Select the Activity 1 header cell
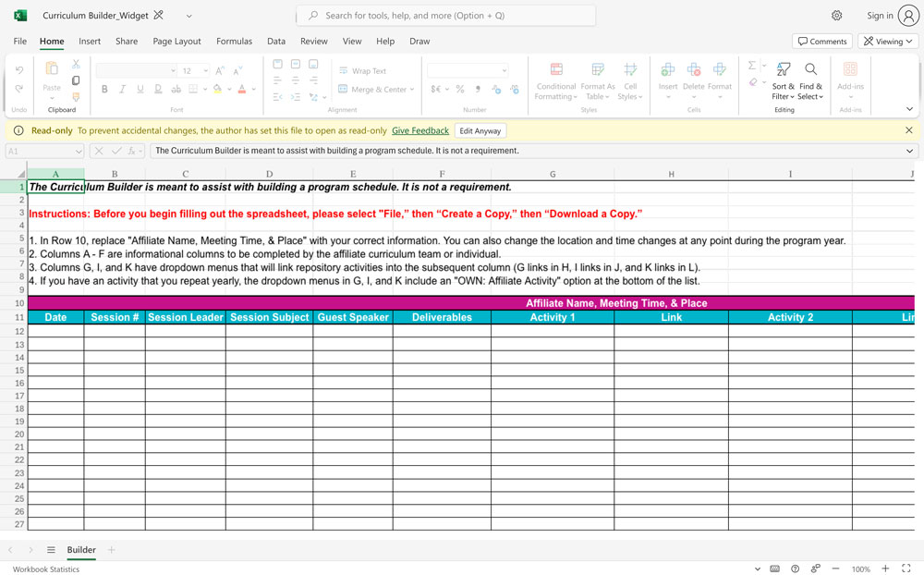Screen dimensions: 924x575 (x=553, y=317)
